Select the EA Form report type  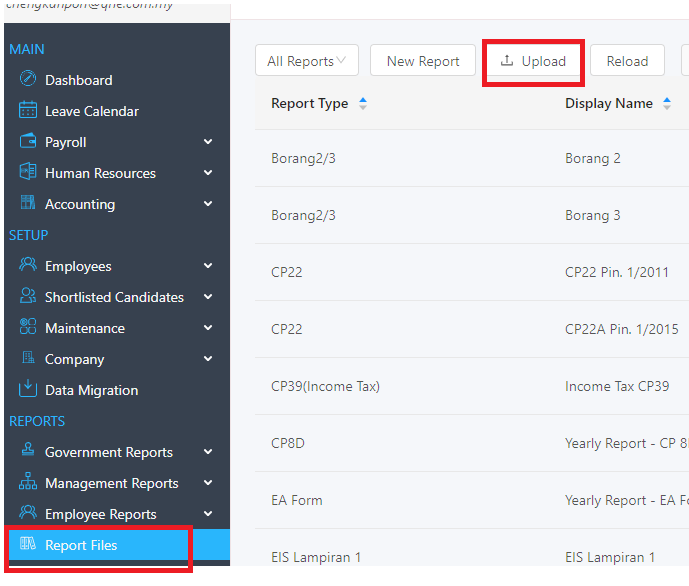click(x=297, y=500)
